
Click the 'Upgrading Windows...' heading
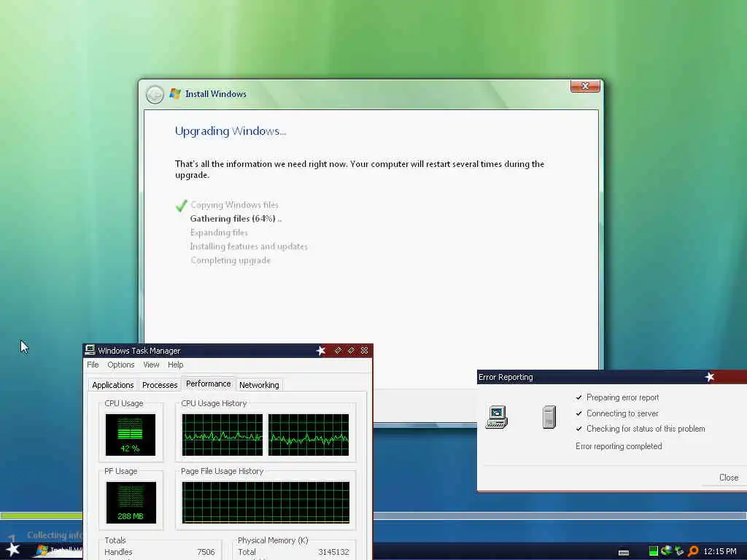231,131
